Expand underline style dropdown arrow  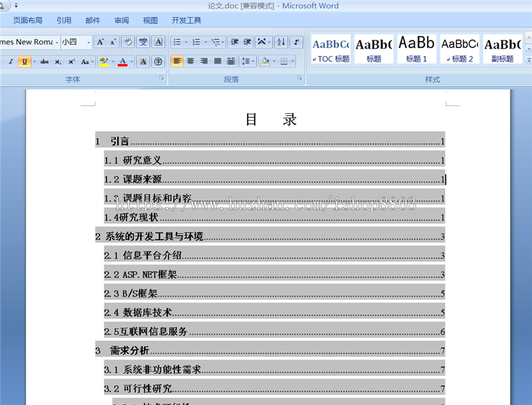[x=34, y=61]
